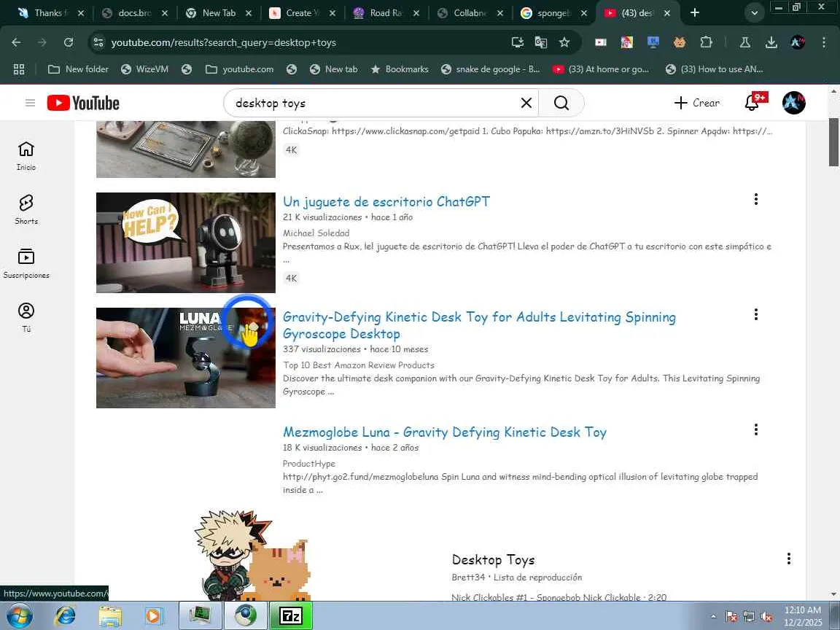Screen dimensions: 840x630
Task: Switch to Collabne tab
Action: tap(471, 13)
